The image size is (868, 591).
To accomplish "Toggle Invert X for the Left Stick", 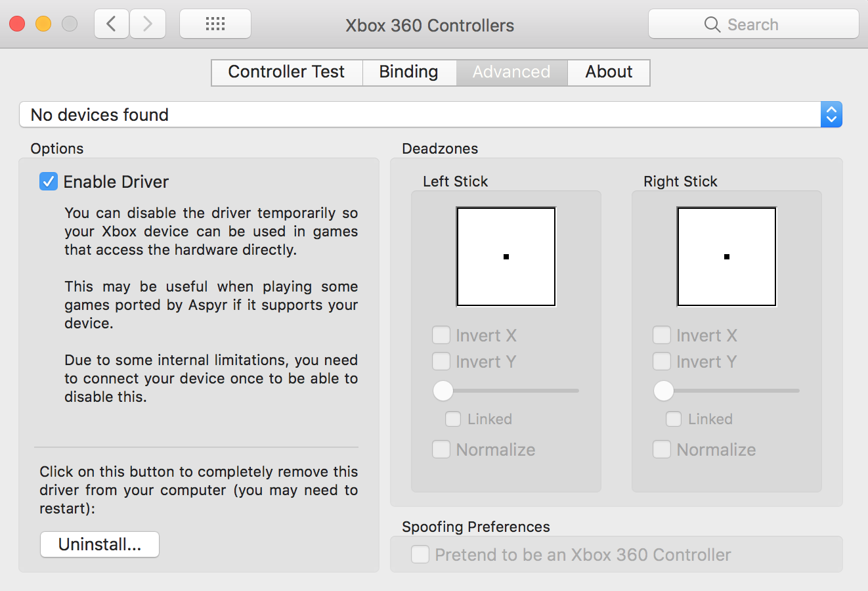I will pos(441,335).
